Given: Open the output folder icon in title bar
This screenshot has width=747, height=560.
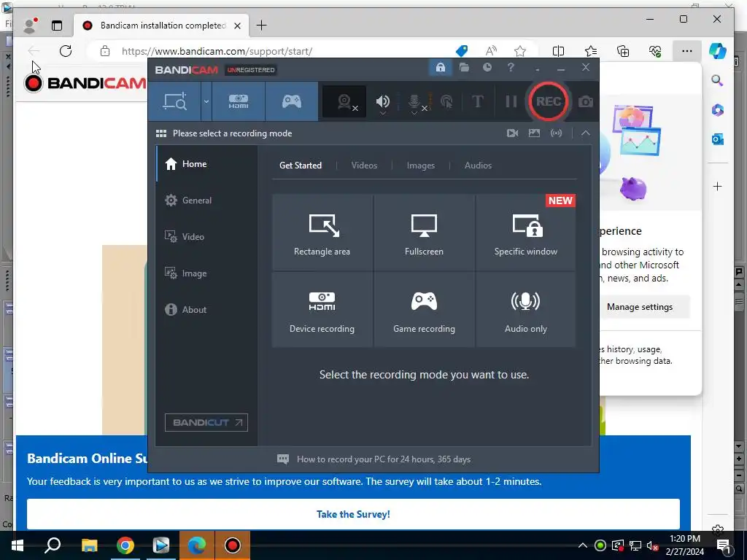Looking at the screenshot, I should point(464,68).
